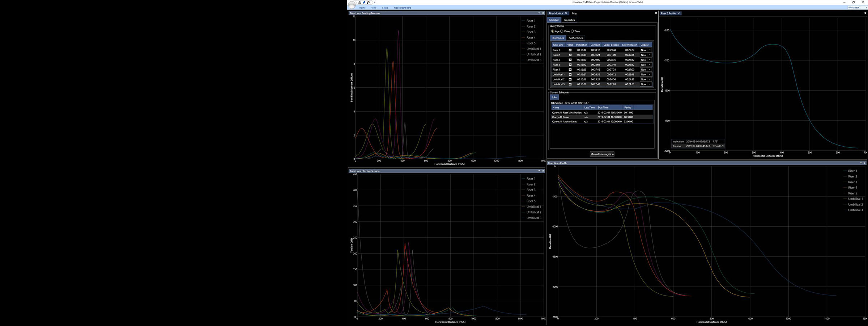Switch to the Map tab
Viewport: 868px width, 326px height.
[x=574, y=13]
